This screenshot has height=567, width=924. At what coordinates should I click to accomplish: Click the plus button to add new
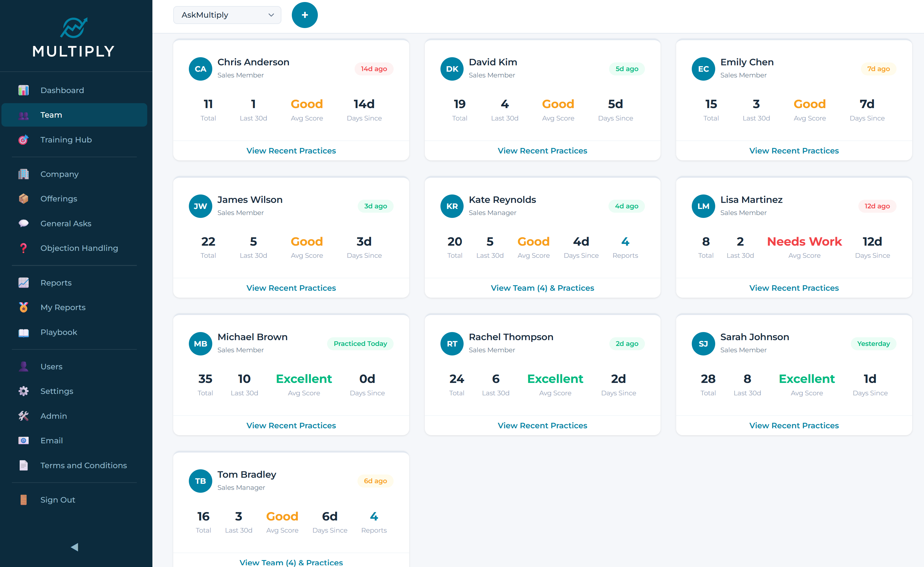(x=304, y=15)
